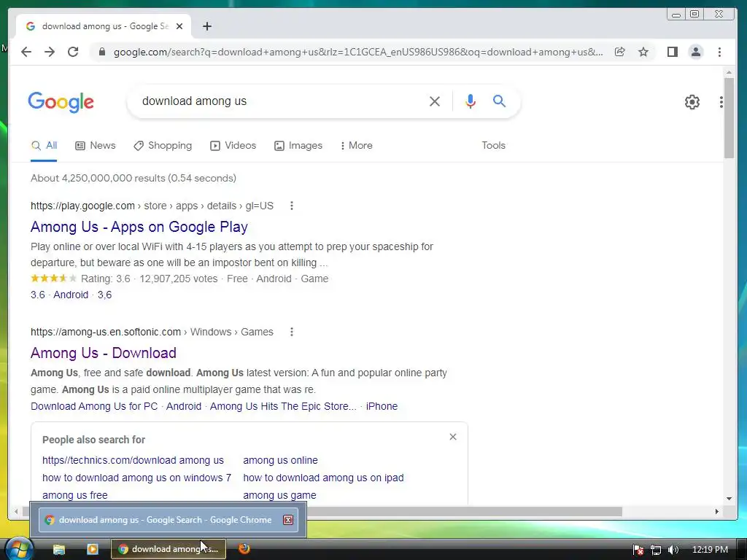This screenshot has height=560, width=747.
Task: Open Among Us Hits The Epic Store link
Action: coord(283,406)
